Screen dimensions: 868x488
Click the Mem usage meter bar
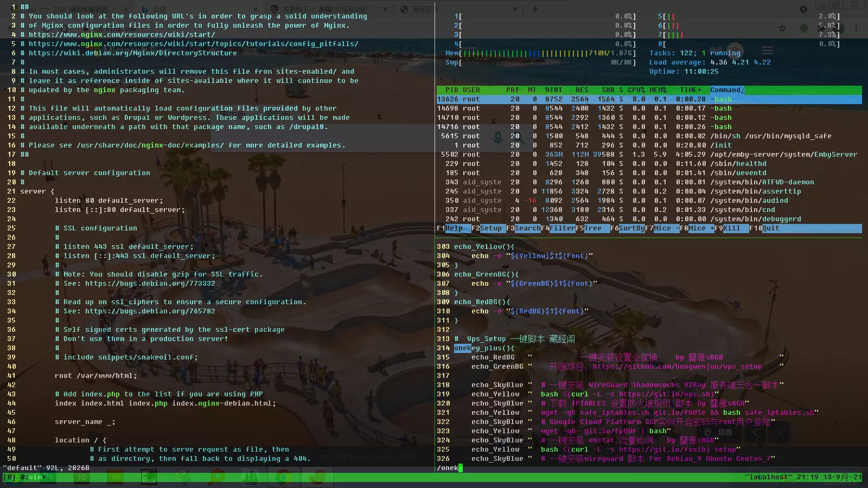541,53
